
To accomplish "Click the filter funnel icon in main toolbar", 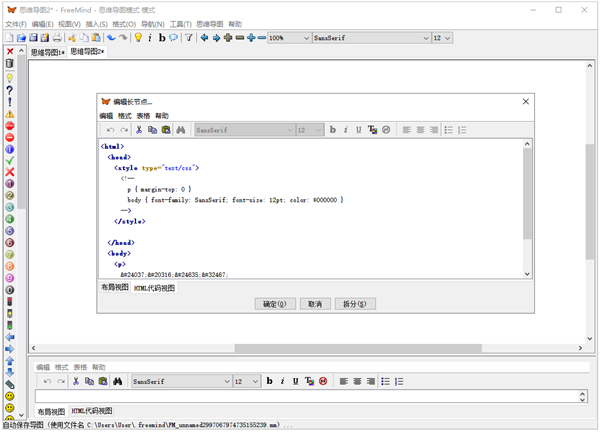I will click(188, 37).
